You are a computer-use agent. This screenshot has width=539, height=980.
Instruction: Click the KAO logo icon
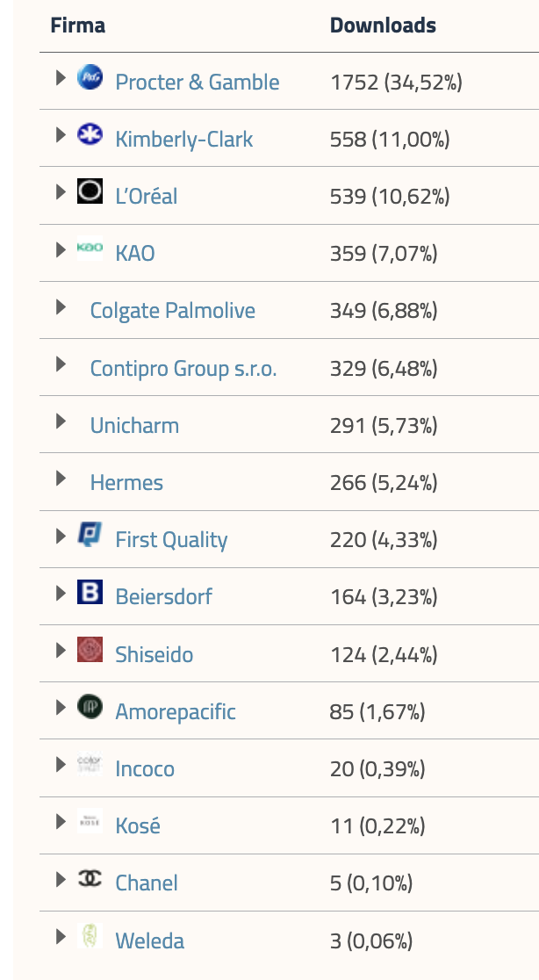click(x=90, y=249)
